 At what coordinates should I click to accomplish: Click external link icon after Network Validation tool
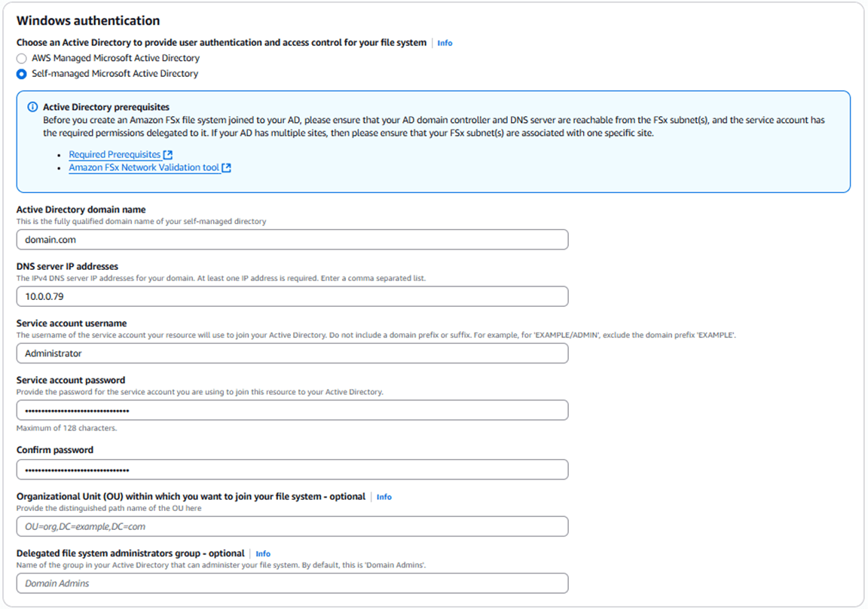click(226, 168)
